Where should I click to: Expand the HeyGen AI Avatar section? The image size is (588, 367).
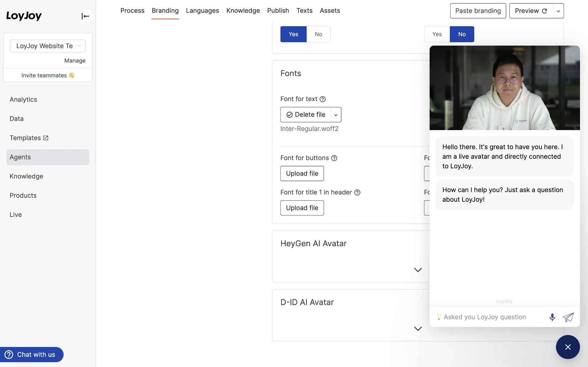point(418,270)
